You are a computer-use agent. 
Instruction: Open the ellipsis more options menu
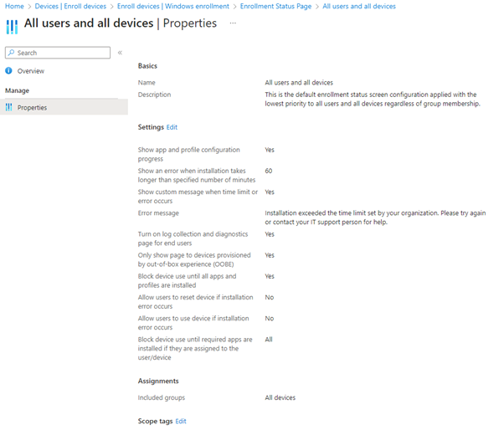[x=233, y=23]
